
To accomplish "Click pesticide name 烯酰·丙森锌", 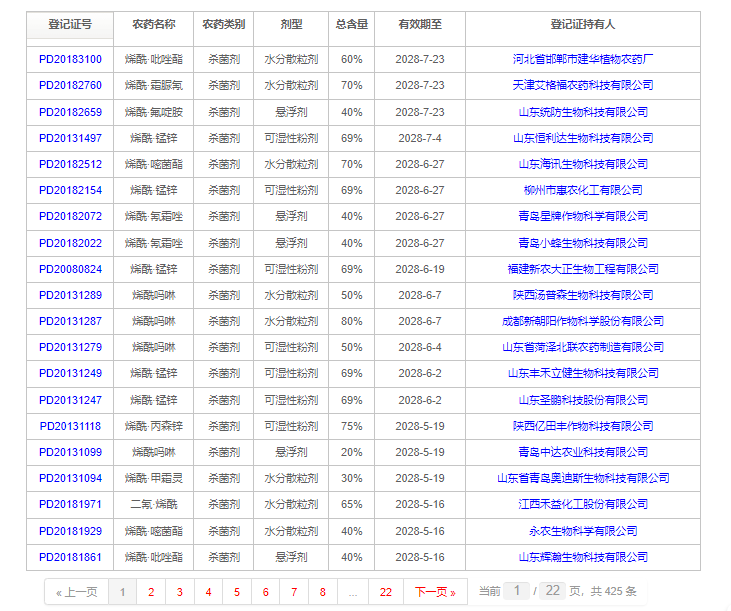I will pos(154,426).
